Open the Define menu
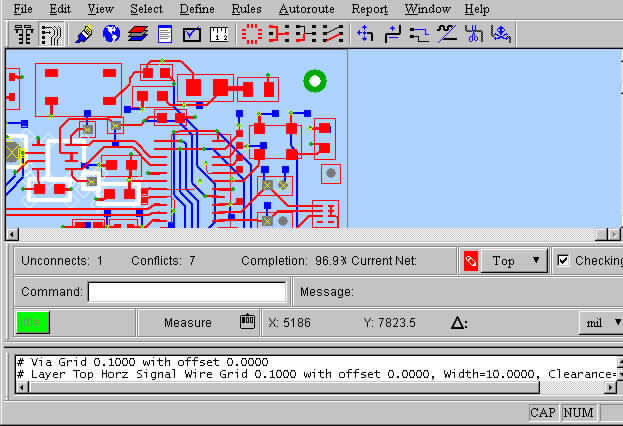Screen dimensions: 623x426 (197, 9)
